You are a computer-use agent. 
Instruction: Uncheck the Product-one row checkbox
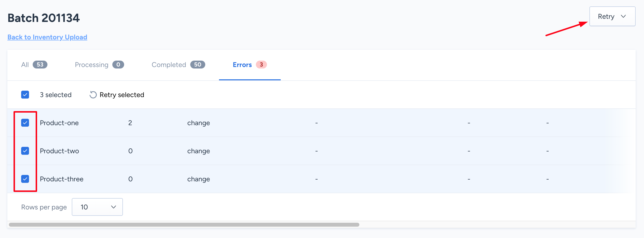(25, 123)
